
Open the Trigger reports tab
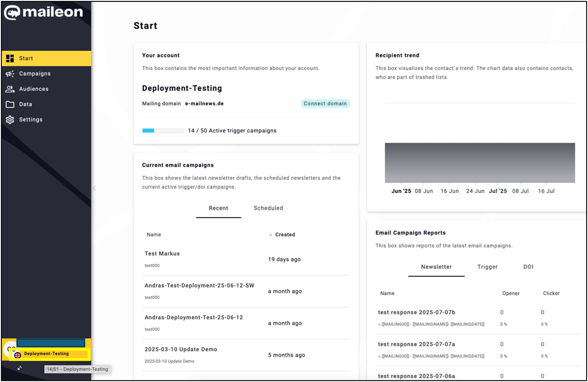[487, 266]
